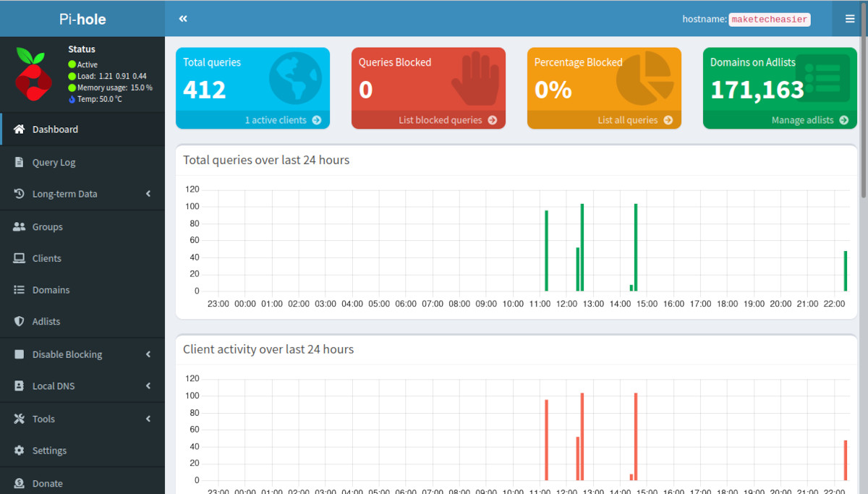Select the Groups people icon in sidebar
The image size is (868, 494).
[x=18, y=226]
